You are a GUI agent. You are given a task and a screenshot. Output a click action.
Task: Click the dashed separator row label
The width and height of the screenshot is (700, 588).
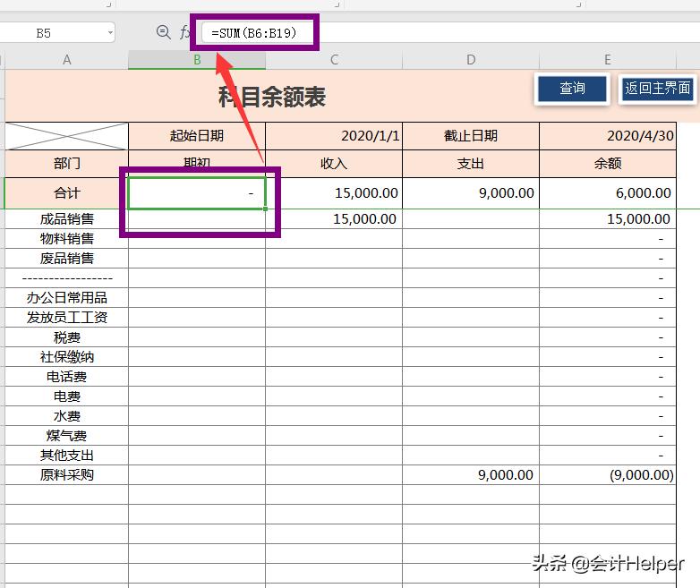tap(66, 277)
